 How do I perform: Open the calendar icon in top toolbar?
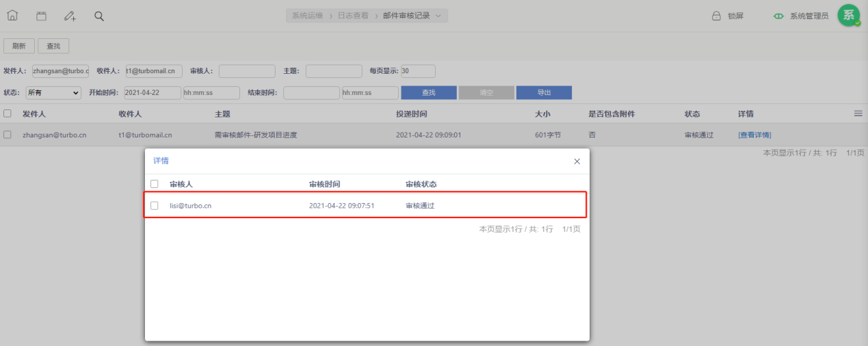click(41, 16)
